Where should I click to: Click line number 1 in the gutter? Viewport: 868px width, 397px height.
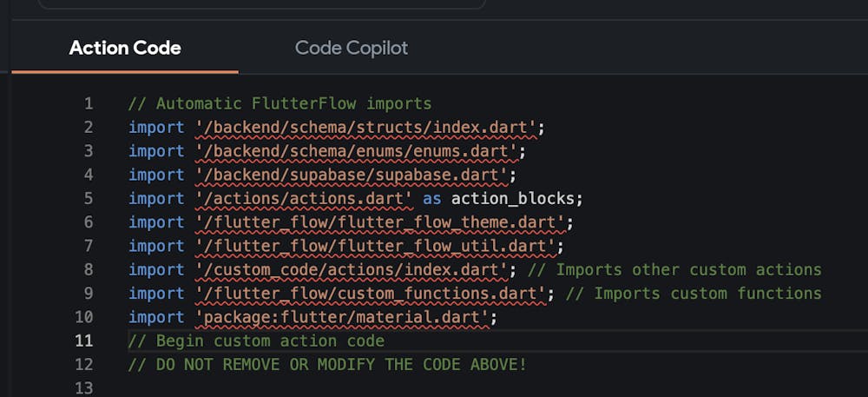89,103
